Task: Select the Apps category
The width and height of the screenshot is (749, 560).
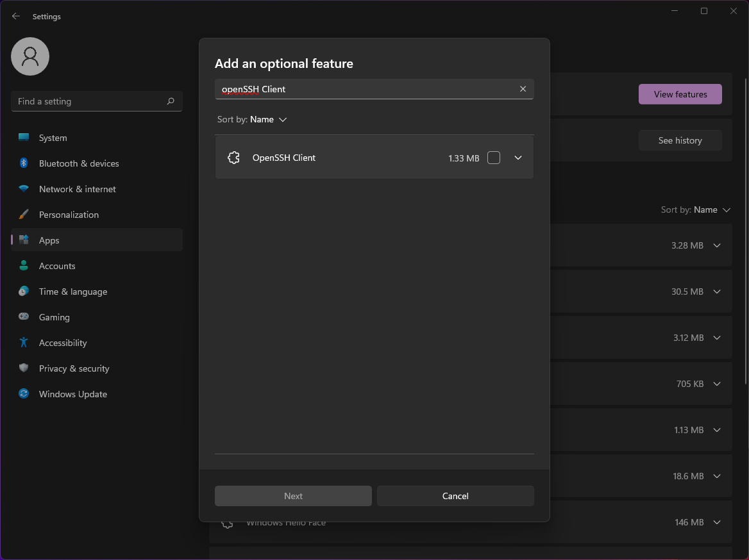Action: pos(96,240)
